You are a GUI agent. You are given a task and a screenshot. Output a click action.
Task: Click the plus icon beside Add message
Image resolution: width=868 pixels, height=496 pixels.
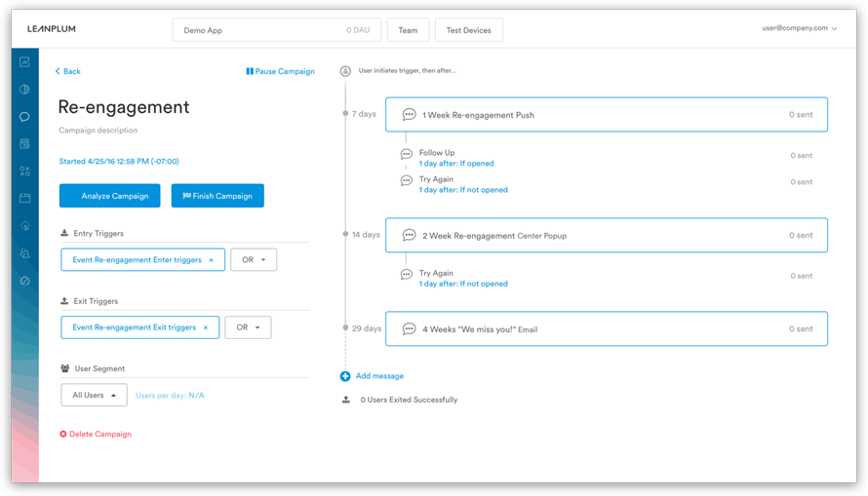coord(345,376)
